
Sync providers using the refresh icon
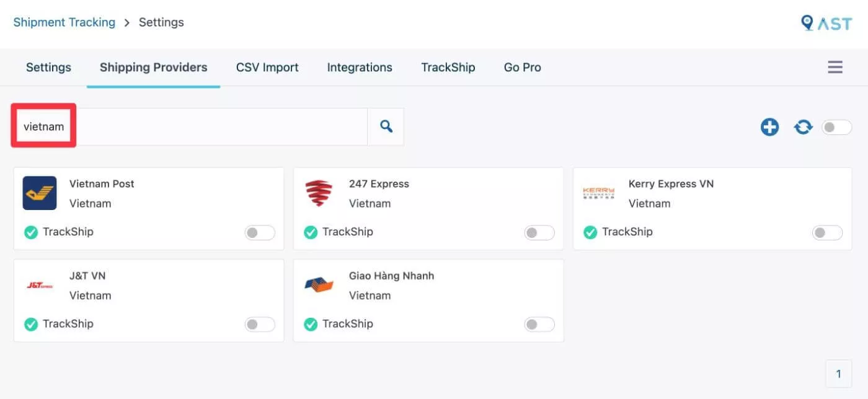[x=803, y=128]
